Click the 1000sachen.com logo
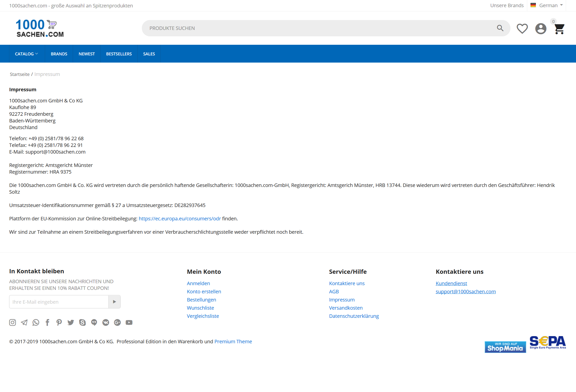The width and height of the screenshot is (576, 392). pyautogui.click(x=40, y=28)
